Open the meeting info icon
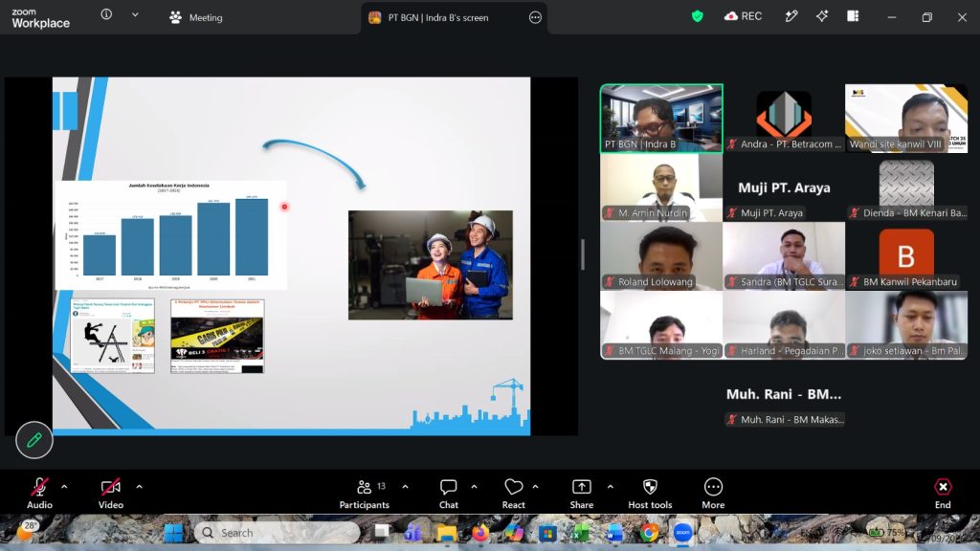980x551 pixels. (x=106, y=14)
